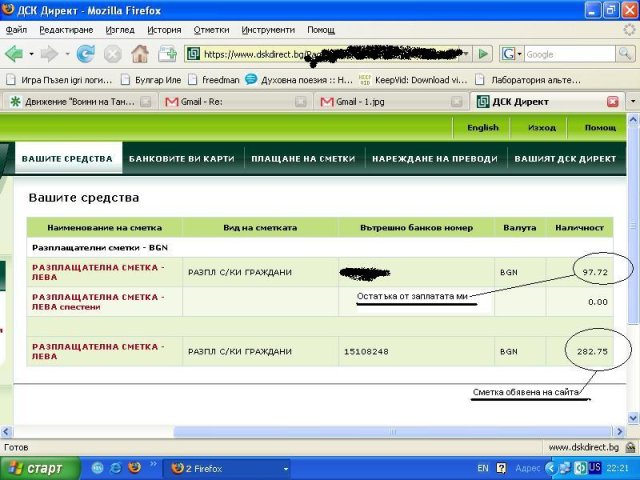The image size is (640, 480).
Task: Open the НАРЕЖДАНЕ НА ПРЕВОДИ section
Action: [435, 159]
